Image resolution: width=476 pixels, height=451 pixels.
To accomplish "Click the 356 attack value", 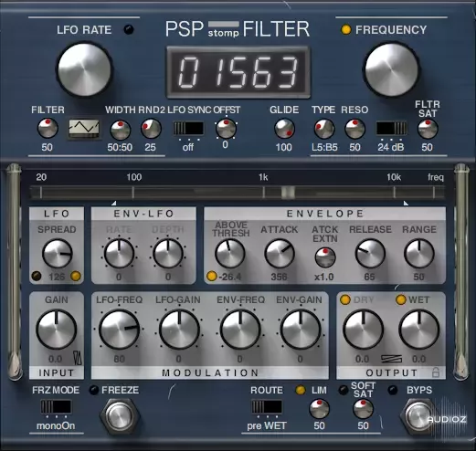I will (279, 277).
